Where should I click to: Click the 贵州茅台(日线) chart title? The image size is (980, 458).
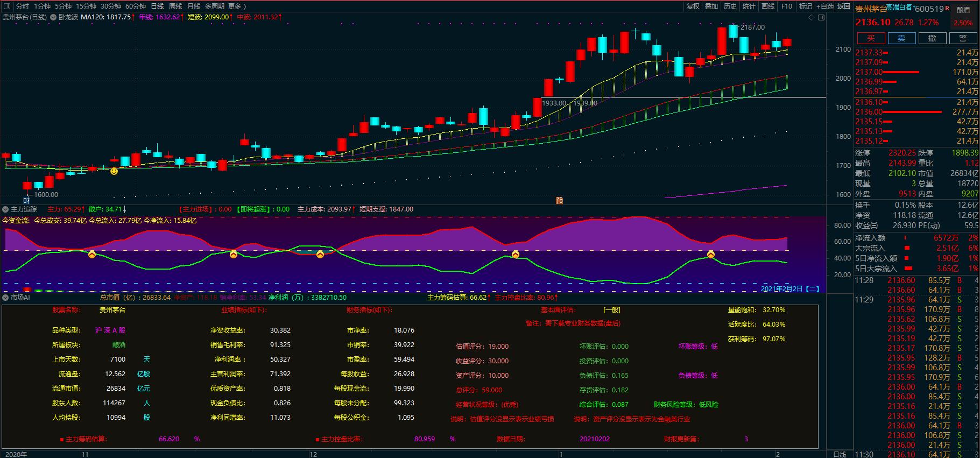(x=24, y=17)
